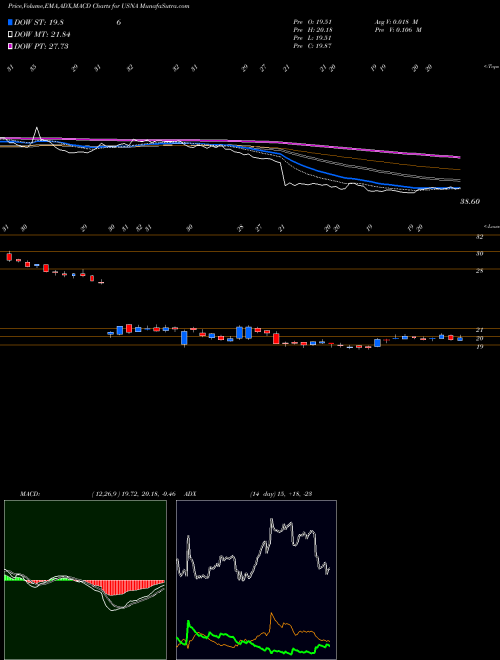This screenshot has width=500, height=660.
Task: Select the 'DOW ST: 19.8' label
Action: [39, 23]
